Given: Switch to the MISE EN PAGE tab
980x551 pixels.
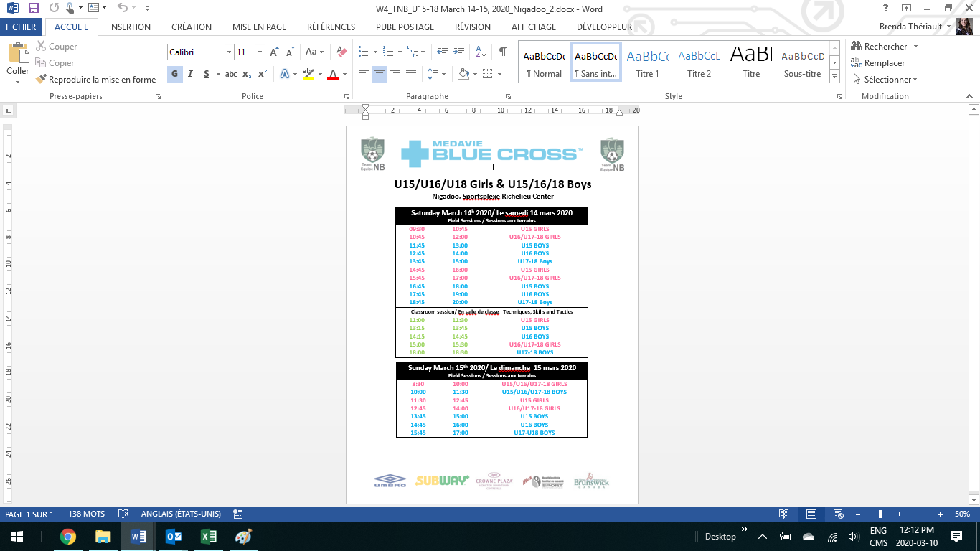Looking at the screenshot, I should [x=259, y=27].
